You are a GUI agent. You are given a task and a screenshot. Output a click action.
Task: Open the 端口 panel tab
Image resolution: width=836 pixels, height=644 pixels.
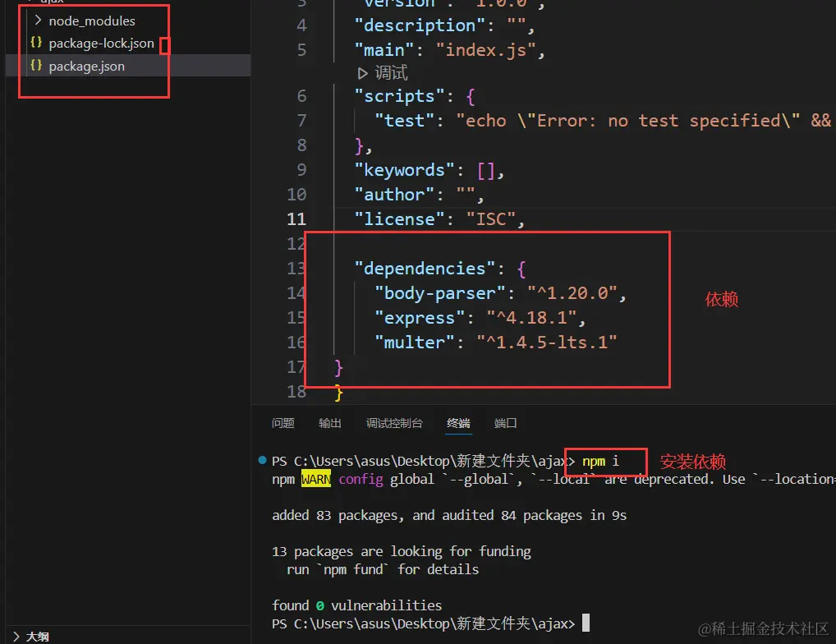(505, 423)
